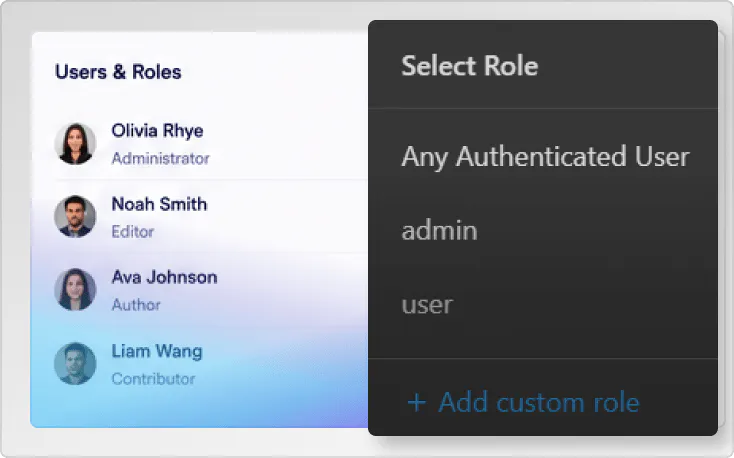This screenshot has height=458, width=734.
Task: Select the Any Authenticated User role
Action: click(x=545, y=157)
